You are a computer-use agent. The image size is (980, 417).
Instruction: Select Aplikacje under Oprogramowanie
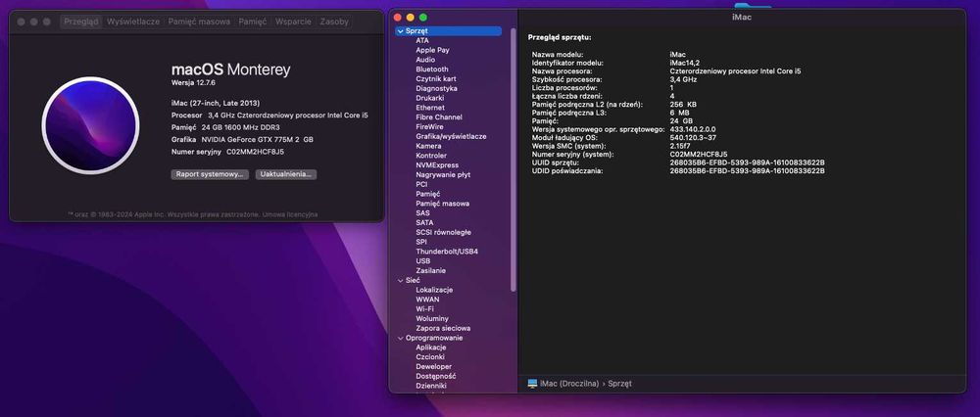coord(431,347)
